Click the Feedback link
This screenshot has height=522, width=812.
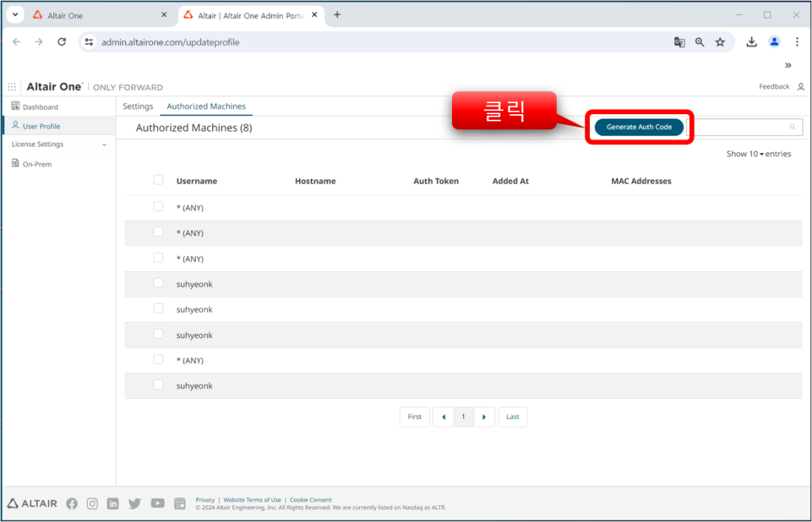774,86
